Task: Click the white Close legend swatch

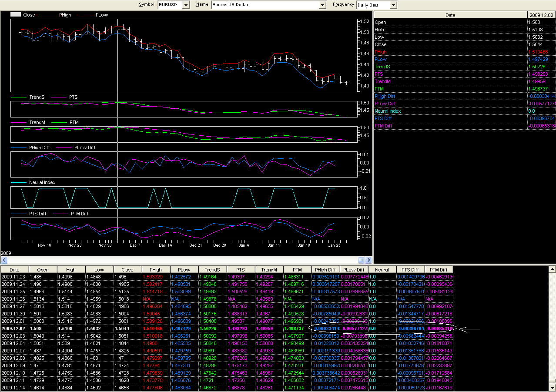Action: [x=15, y=14]
